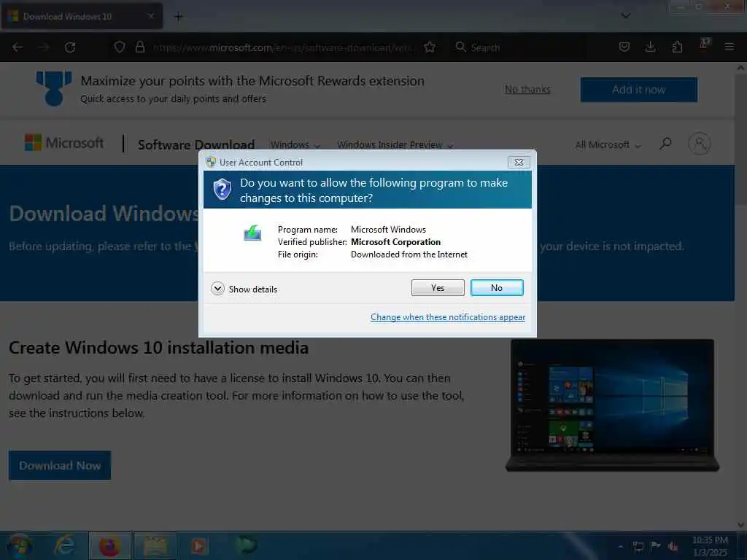The height and width of the screenshot is (560, 747).
Task: Click 'Create Windows 10 installation media' heading
Action: click(x=158, y=348)
